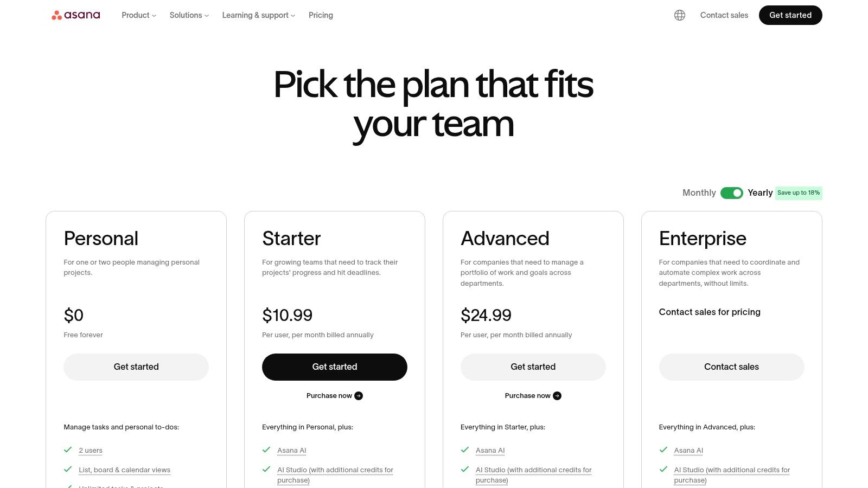
Task: Click the Save up to 18% badge
Action: tap(799, 193)
